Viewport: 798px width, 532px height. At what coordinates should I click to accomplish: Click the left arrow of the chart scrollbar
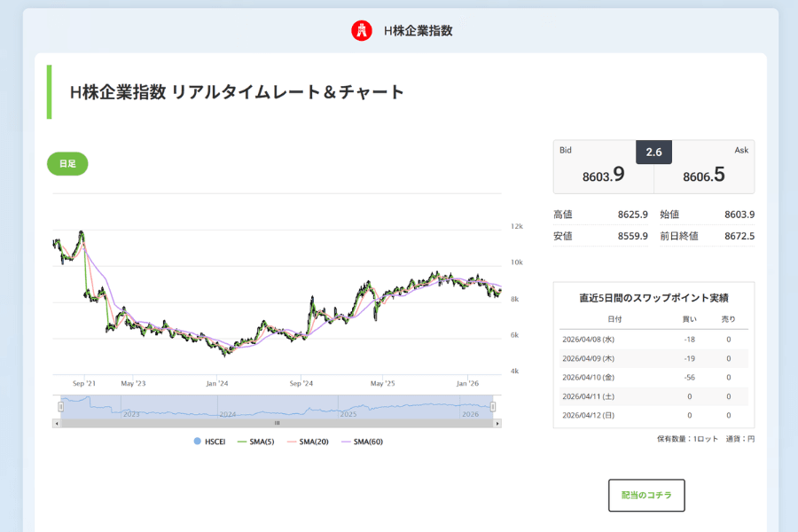[56, 423]
